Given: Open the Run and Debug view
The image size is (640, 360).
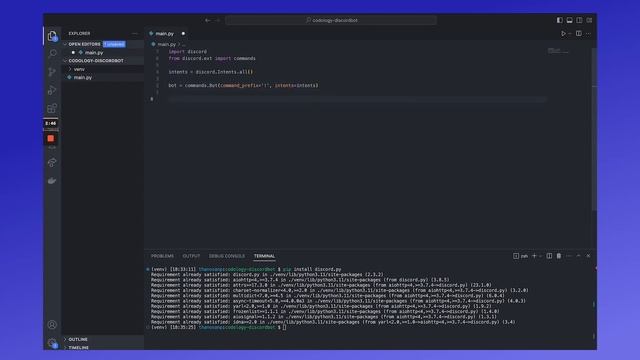Looking at the screenshot, I should pyautogui.click(x=52, y=90).
